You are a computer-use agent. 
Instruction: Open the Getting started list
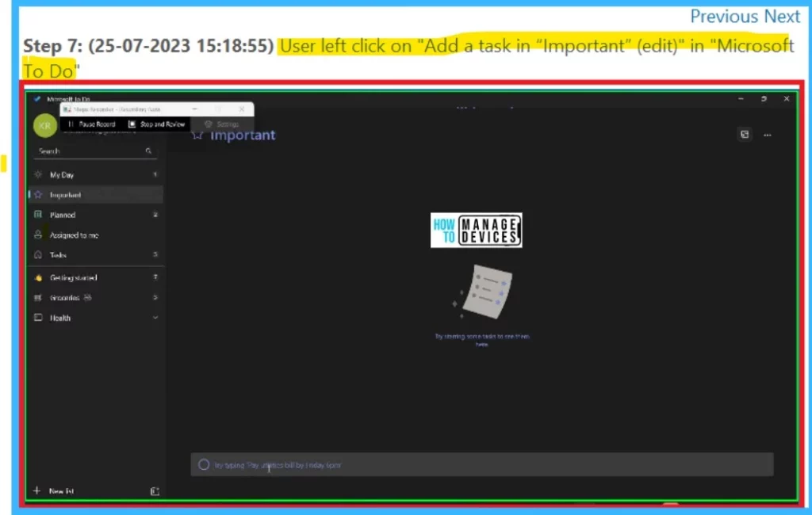pyautogui.click(x=96, y=278)
